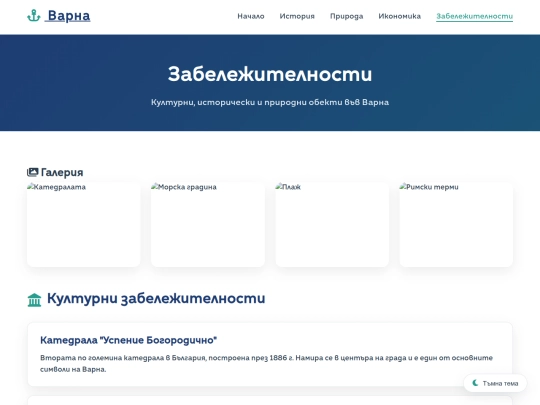Click the moon icon in theme switcher
This screenshot has height=405, width=540.
(x=475, y=383)
